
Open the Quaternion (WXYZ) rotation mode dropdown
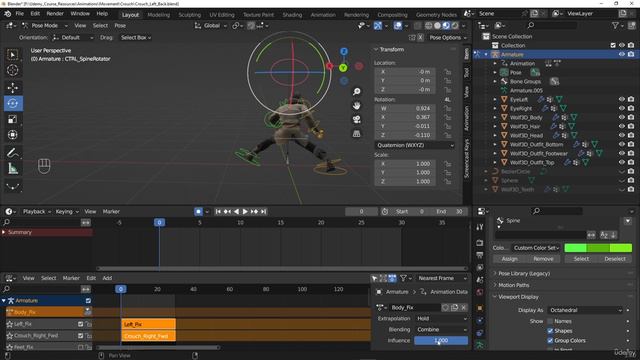pyautogui.click(x=414, y=145)
